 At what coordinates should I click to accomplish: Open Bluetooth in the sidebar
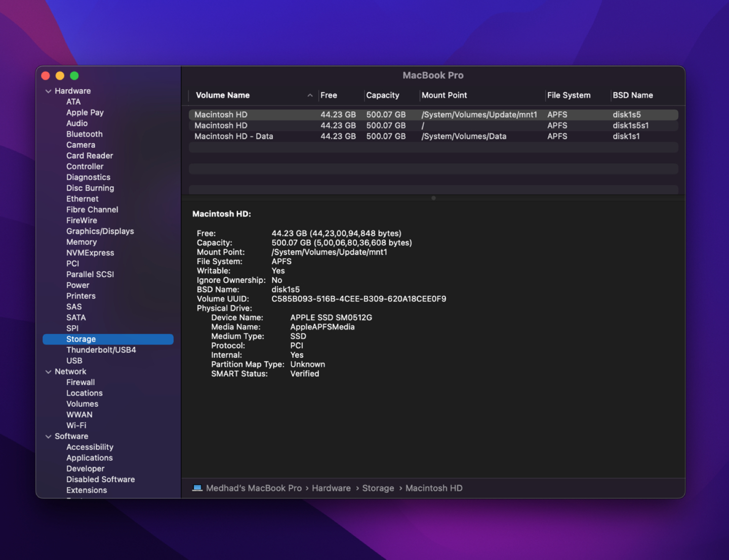(85, 134)
